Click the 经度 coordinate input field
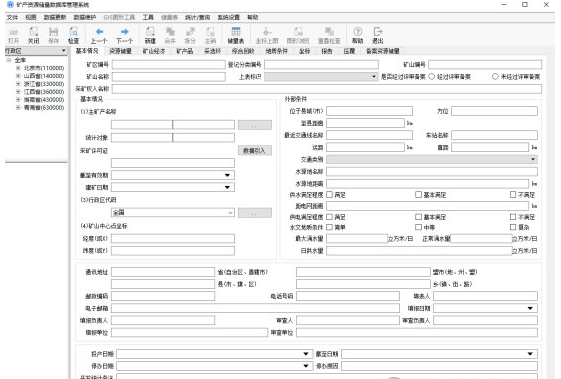Screen dimensions: 561x379 (x=173, y=238)
